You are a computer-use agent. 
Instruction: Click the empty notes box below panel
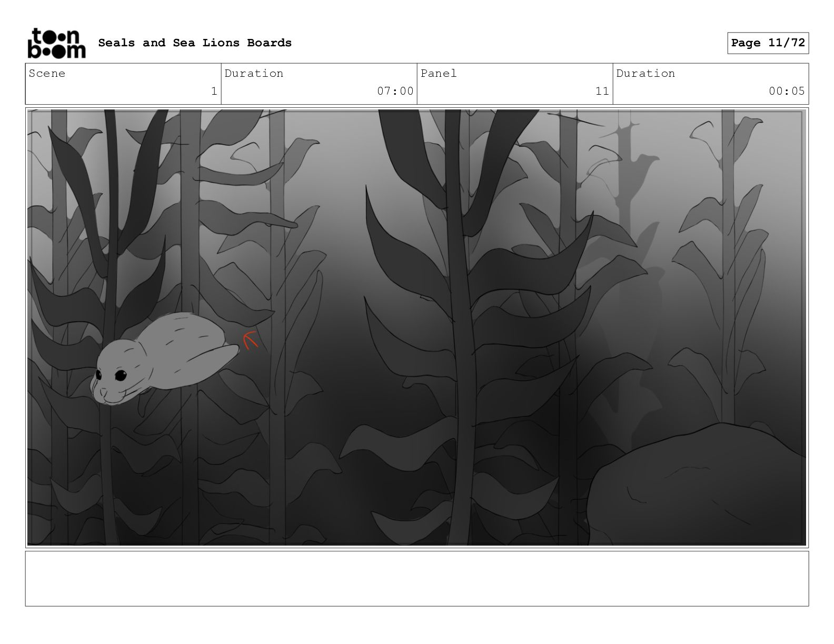coord(417,579)
